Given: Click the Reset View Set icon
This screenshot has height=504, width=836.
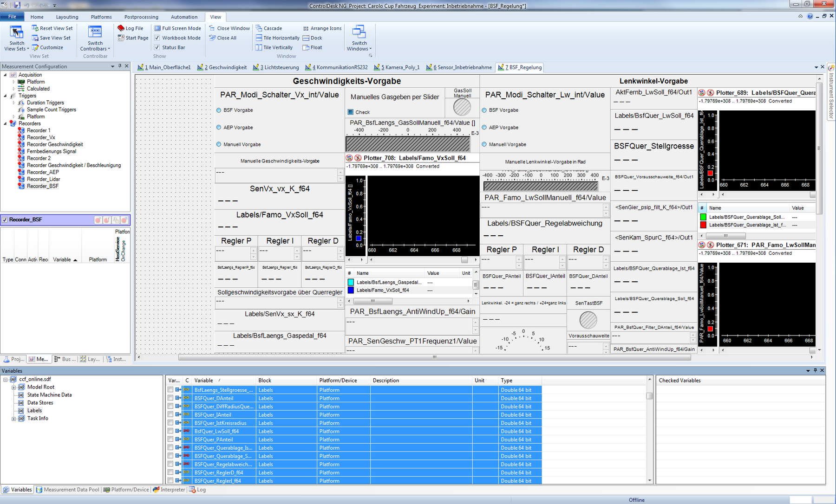Looking at the screenshot, I should (x=35, y=28).
